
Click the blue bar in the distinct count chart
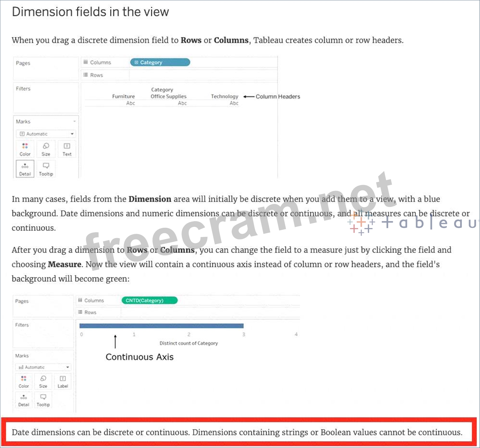[162, 326]
